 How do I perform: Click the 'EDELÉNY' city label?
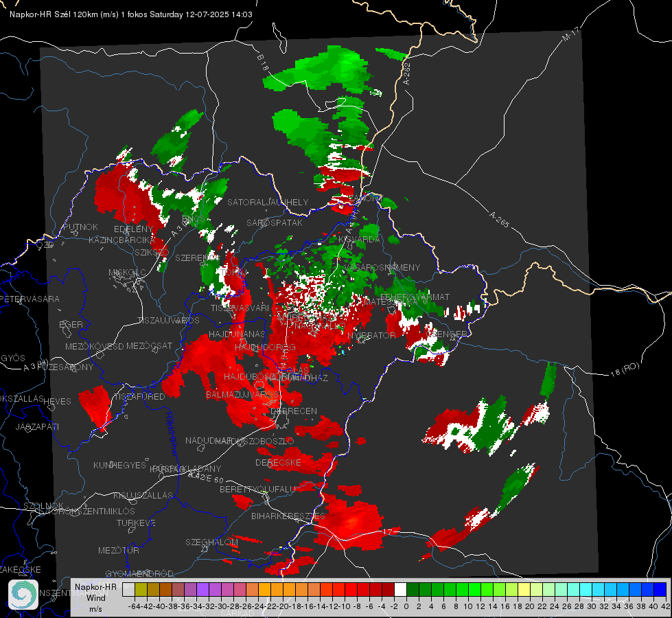133,229
